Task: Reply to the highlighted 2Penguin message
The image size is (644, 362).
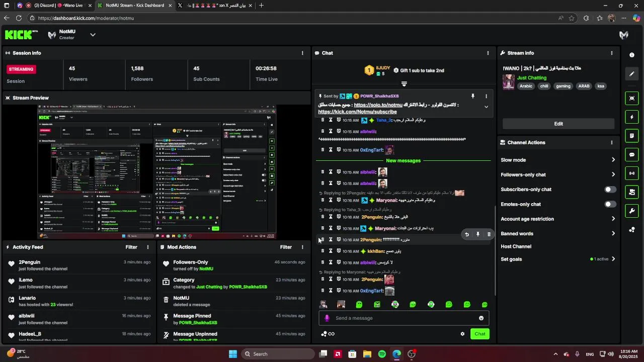Action: [x=467, y=234]
